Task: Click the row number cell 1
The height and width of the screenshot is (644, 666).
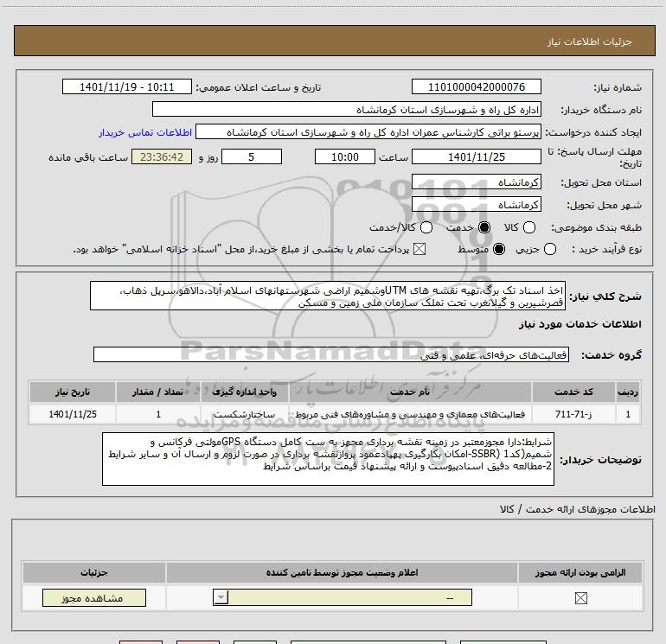Action: pos(628,414)
